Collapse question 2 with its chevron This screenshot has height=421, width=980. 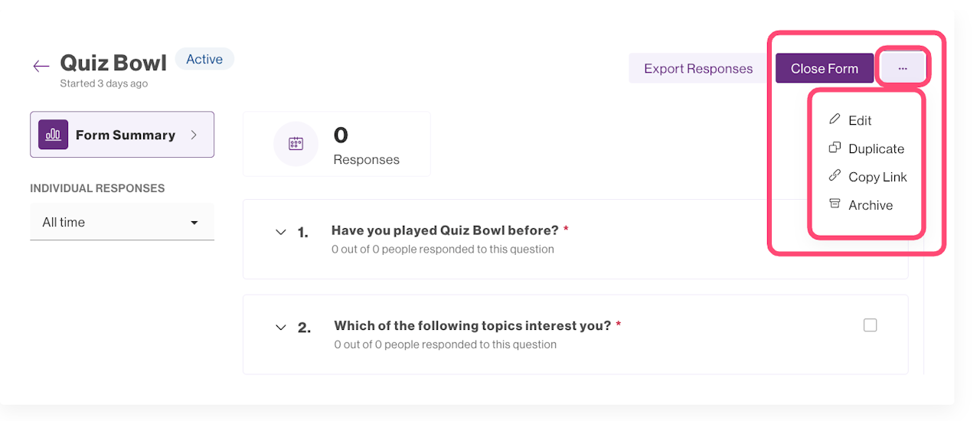click(x=280, y=328)
